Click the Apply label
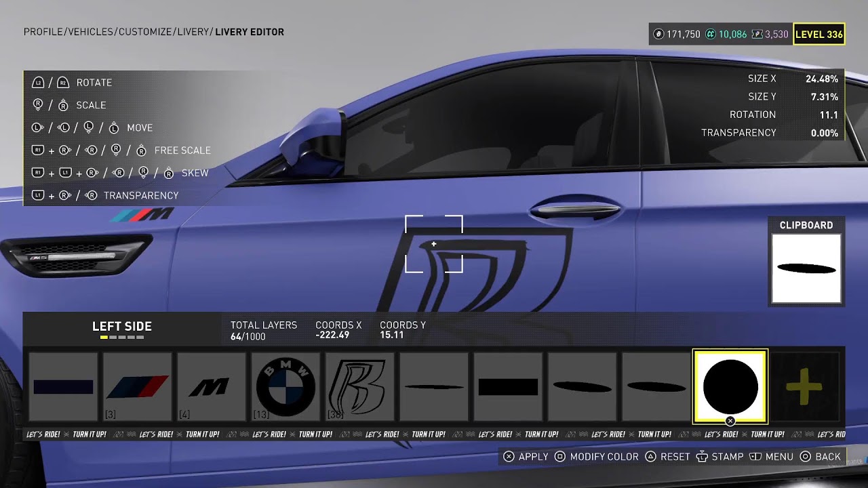Image resolution: width=868 pixels, height=488 pixels. (x=533, y=457)
